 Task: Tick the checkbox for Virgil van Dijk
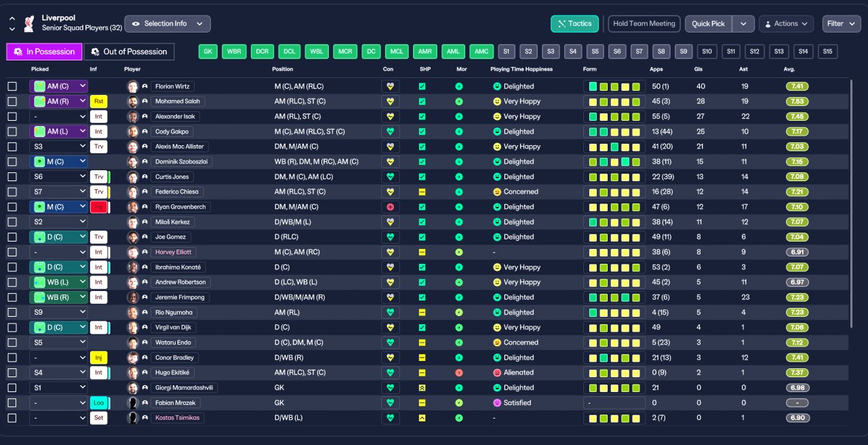pos(12,328)
